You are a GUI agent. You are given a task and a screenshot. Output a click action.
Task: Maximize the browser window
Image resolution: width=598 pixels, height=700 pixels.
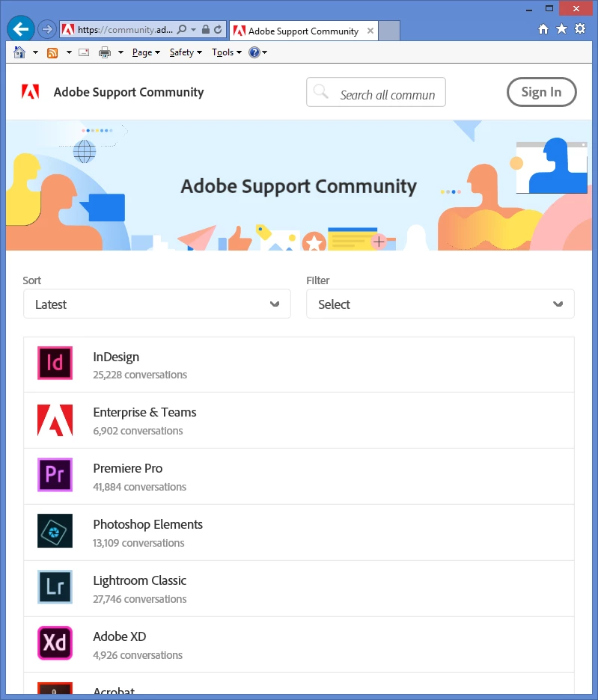coord(549,8)
